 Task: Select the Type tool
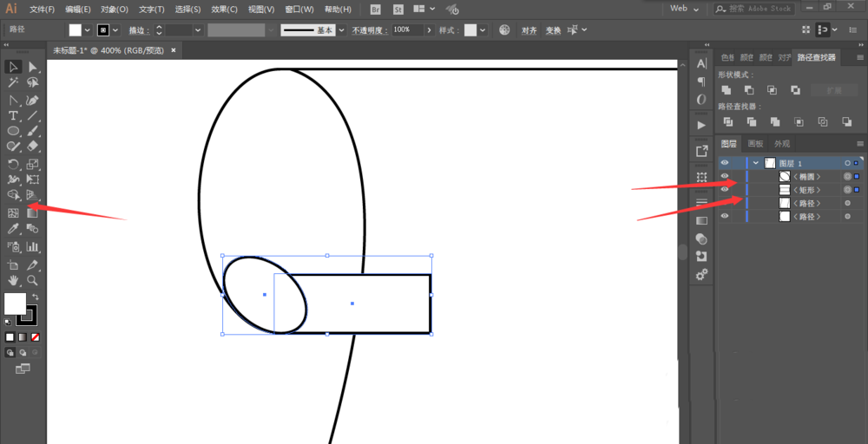(13, 115)
